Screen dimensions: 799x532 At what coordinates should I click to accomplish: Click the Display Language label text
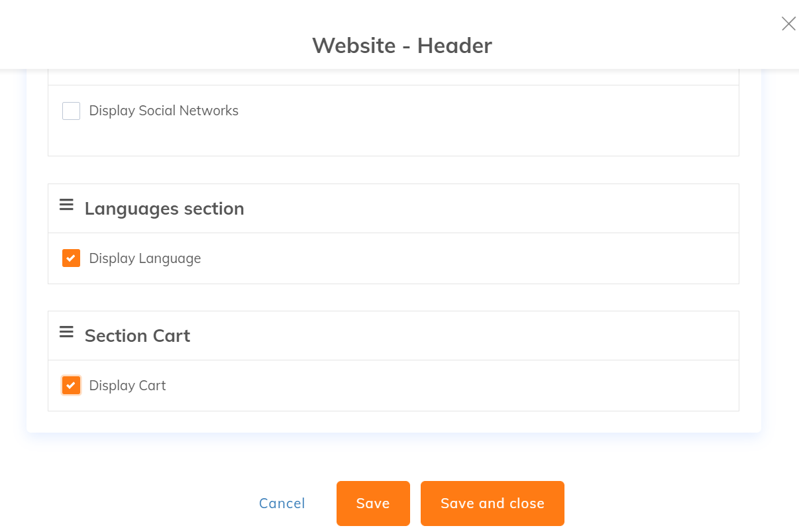coord(145,258)
